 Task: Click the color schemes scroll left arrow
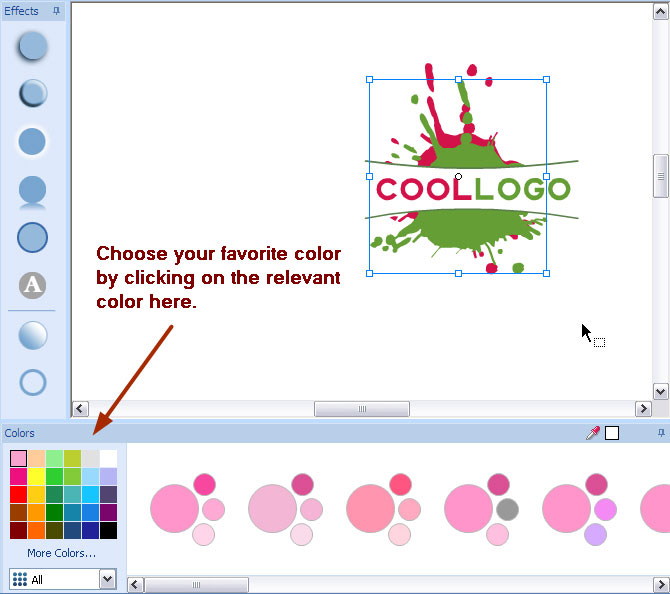pyautogui.click(x=135, y=585)
